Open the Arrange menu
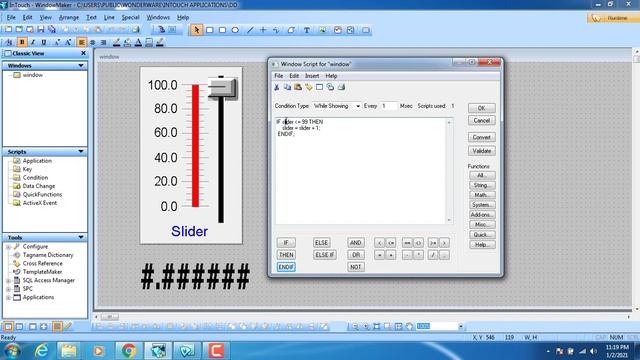The height and width of the screenshot is (360, 640). (x=69, y=18)
